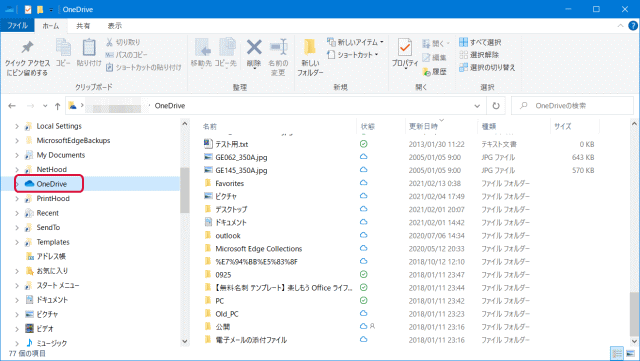Select the 公開 folder

pos(223,327)
